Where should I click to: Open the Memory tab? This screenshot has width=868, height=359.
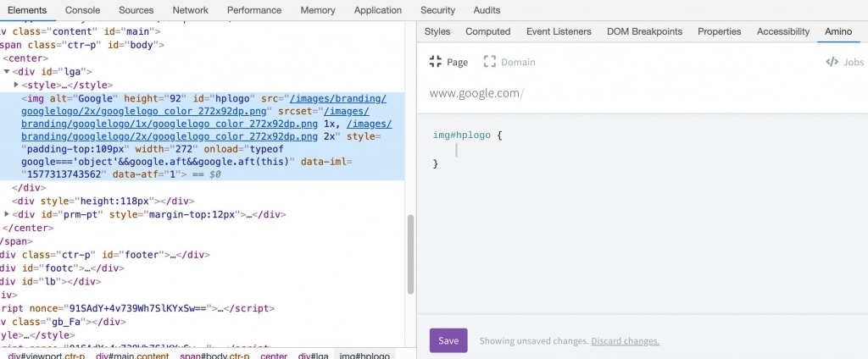coord(318,10)
